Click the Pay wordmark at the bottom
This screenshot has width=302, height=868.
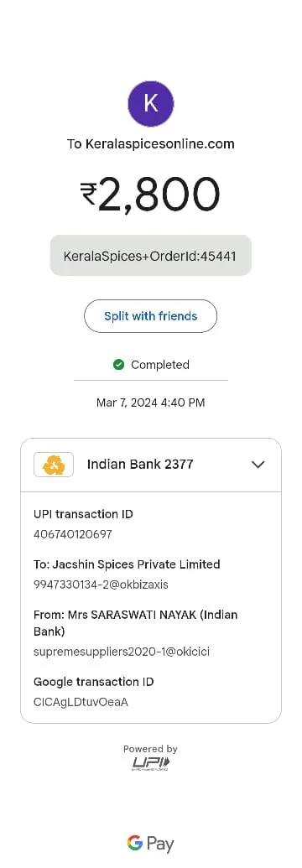(x=160, y=845)
